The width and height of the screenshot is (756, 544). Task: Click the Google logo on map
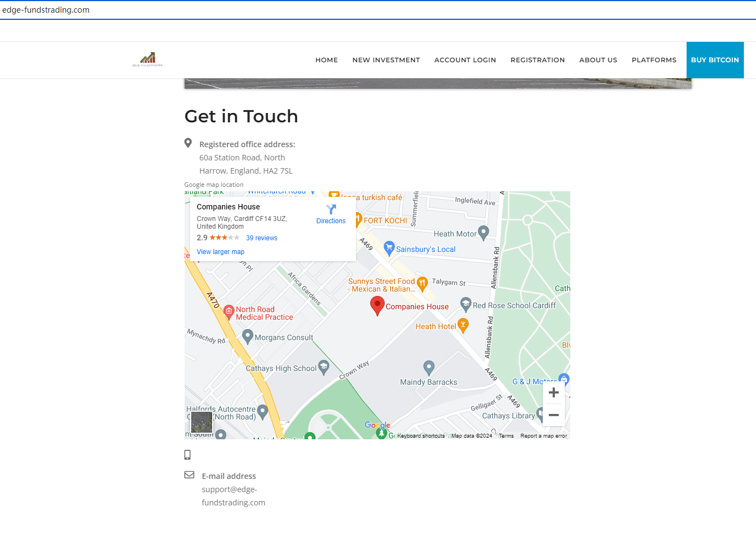(x=377, y=425)
